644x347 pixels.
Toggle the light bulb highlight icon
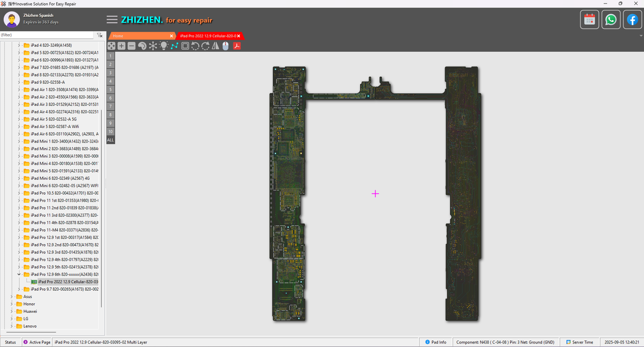pyautogui.click(x=164, y=46)
